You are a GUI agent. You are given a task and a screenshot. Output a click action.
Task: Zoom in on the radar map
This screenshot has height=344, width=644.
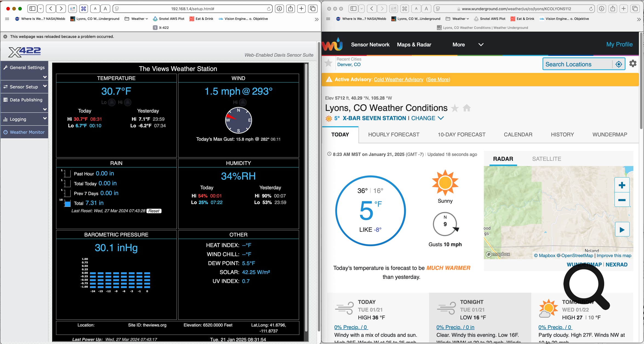pyautogui.click(x=622, y=185)
